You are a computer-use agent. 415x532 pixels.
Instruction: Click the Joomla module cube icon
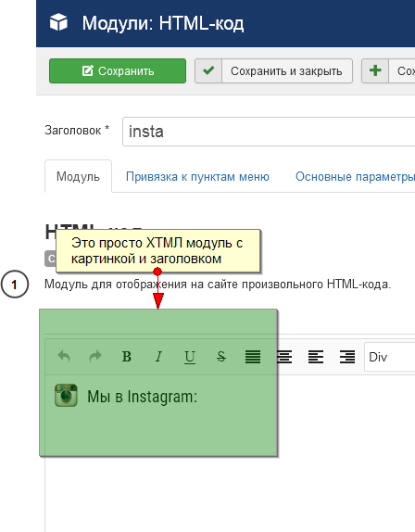point(58,22)
